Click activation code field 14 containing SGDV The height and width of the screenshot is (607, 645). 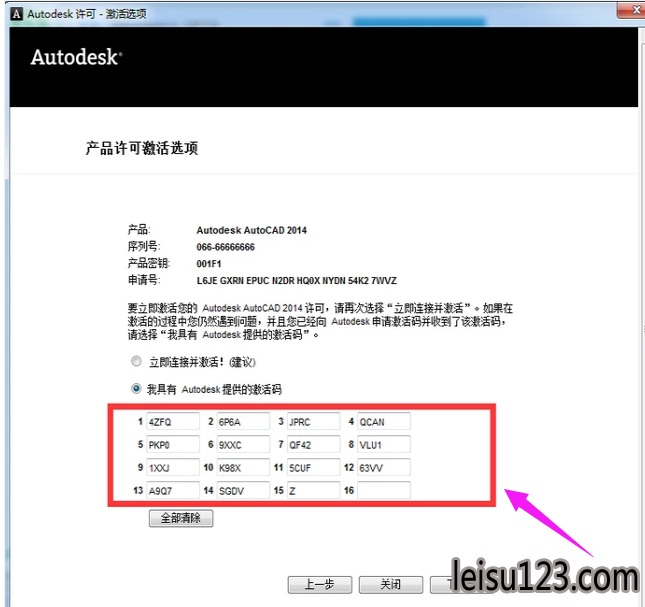[243, 490]
